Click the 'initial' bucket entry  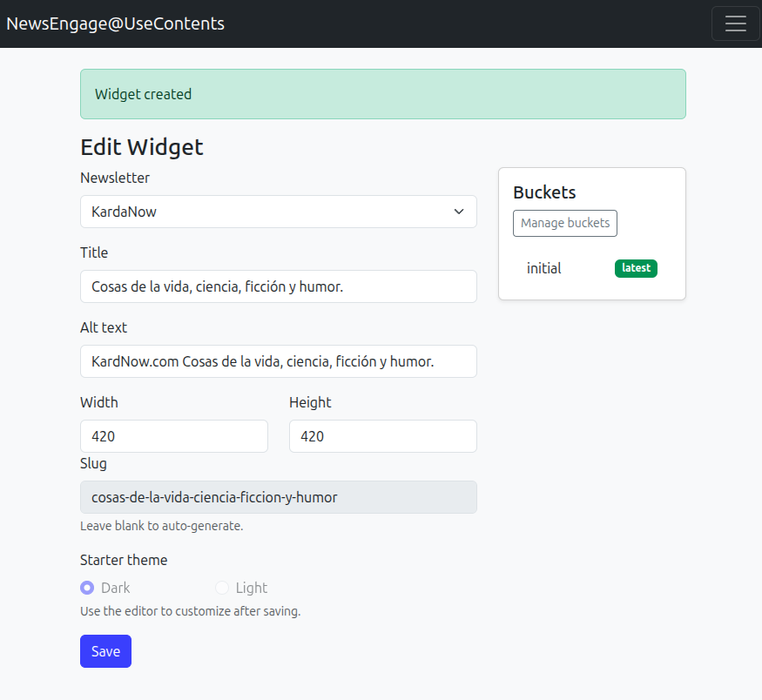(543, 268)
